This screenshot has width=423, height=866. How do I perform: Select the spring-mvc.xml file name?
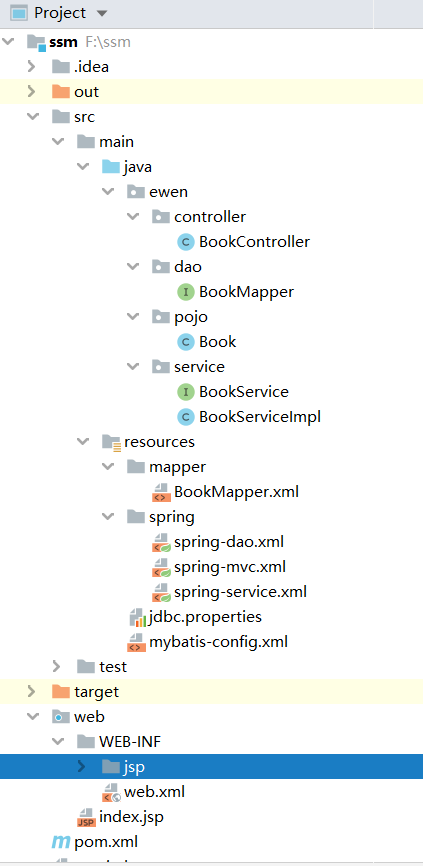[x=230, y=567]
